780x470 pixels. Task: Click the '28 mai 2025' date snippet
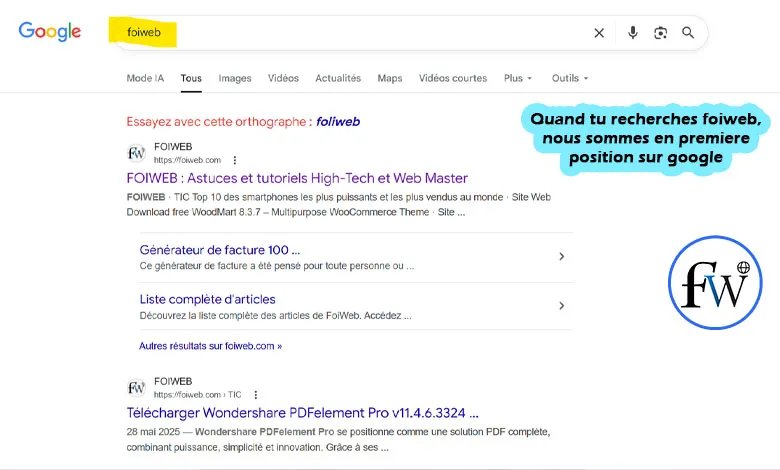(153, 432)
